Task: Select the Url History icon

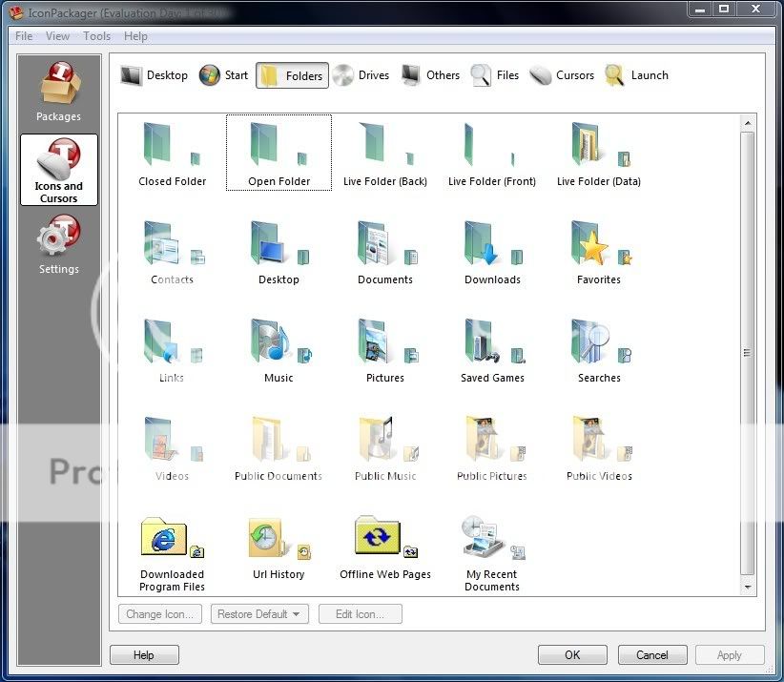Action: (279, 548)
